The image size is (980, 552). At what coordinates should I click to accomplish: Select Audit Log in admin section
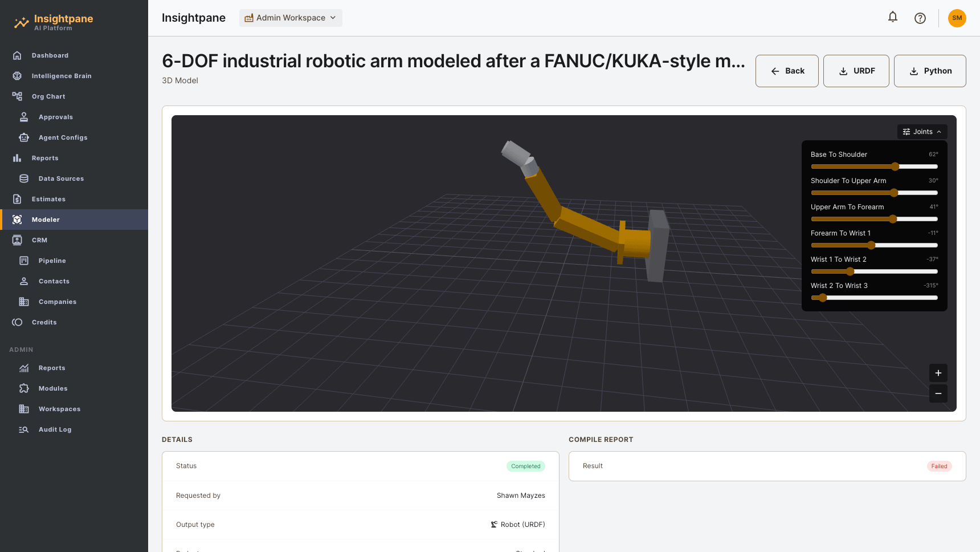coord(74,429)
